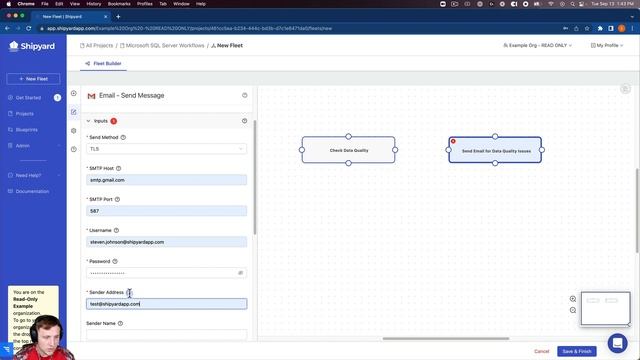
Task: Show help for SMTP Port
Action: 117,200
